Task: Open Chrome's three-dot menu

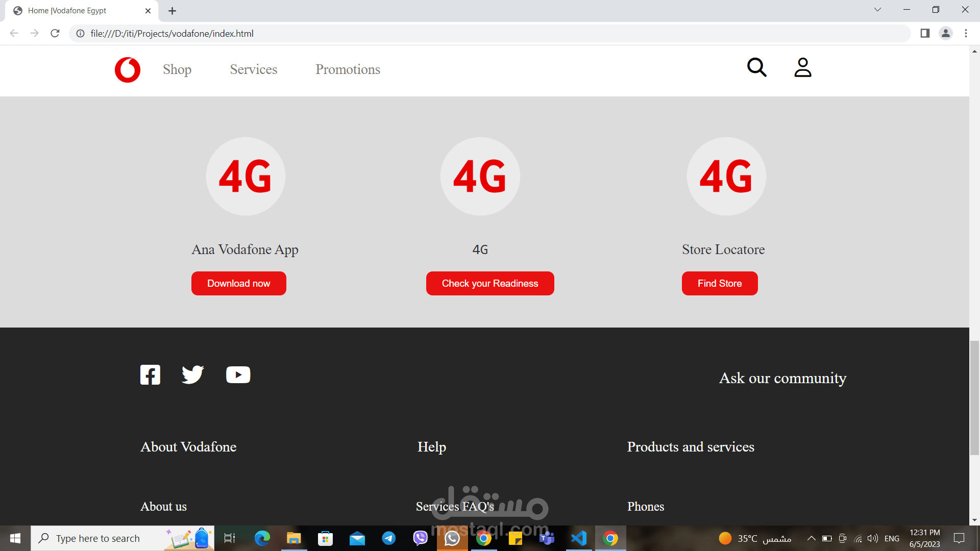Action: click(x=966, y=34)
